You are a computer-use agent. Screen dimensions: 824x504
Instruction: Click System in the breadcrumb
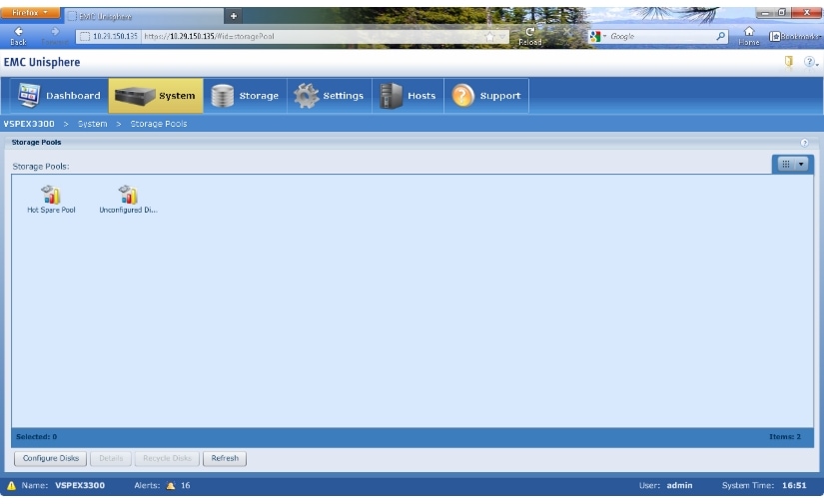[x=93, y=124]
